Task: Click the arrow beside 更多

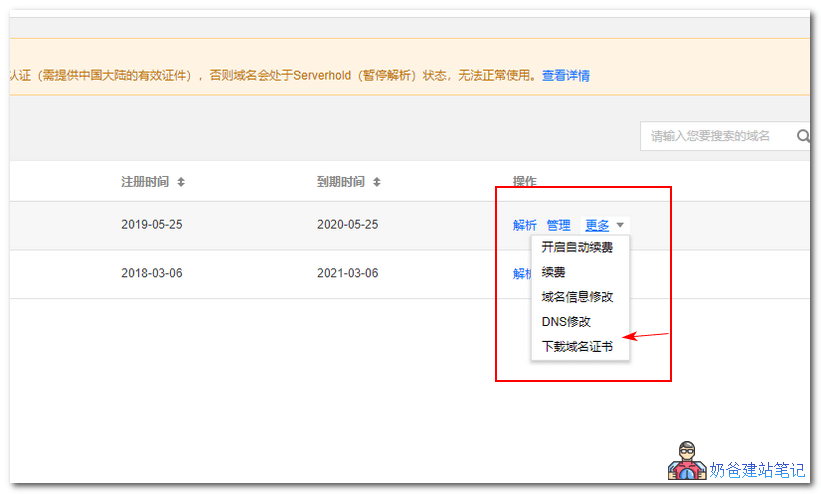Action: pyautogui.click(x=620, y=226)
